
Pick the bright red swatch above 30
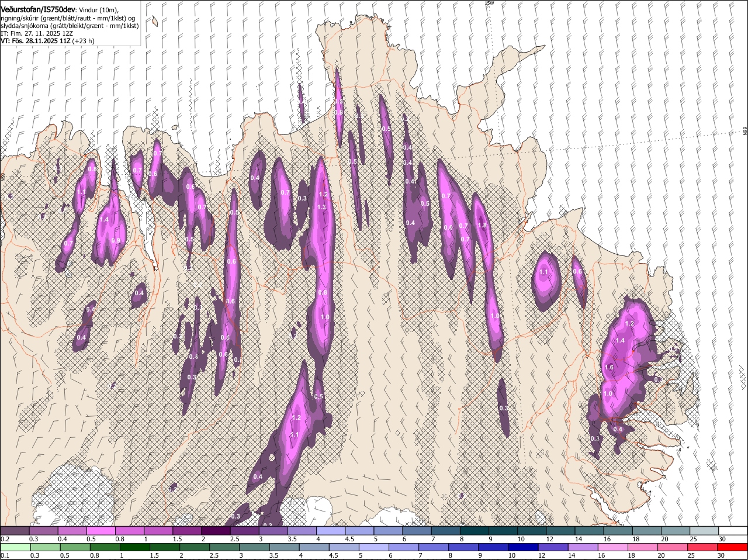(x=731, y=547)
